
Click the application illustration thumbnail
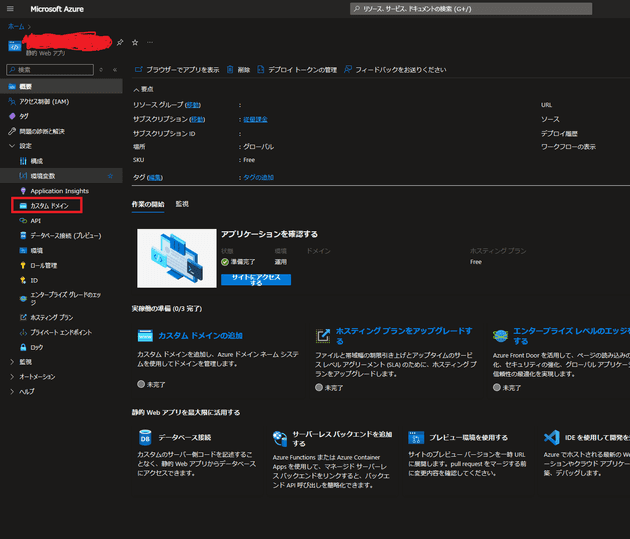point(177,258)
